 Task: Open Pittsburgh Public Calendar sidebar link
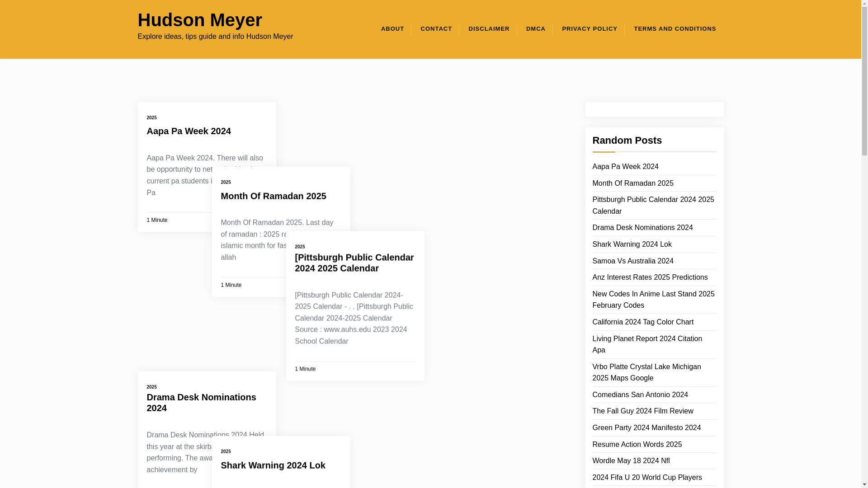653,206
